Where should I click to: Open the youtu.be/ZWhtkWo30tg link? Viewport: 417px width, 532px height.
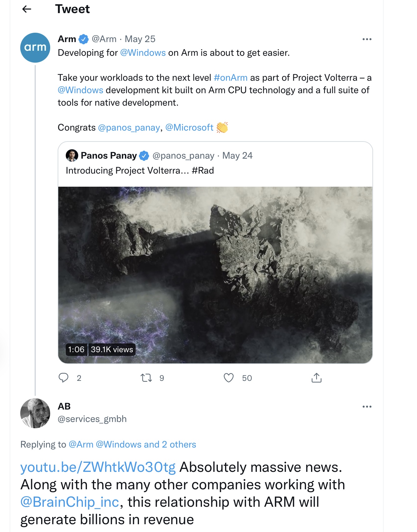coord(98,467)
